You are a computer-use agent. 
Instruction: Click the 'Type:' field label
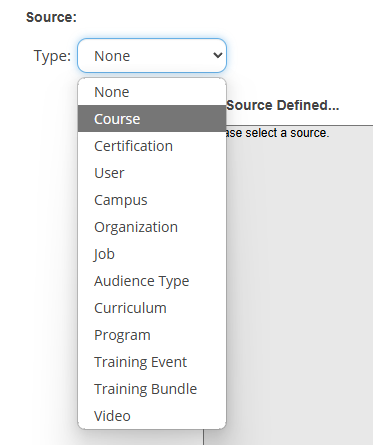click(x=52, y=56)
